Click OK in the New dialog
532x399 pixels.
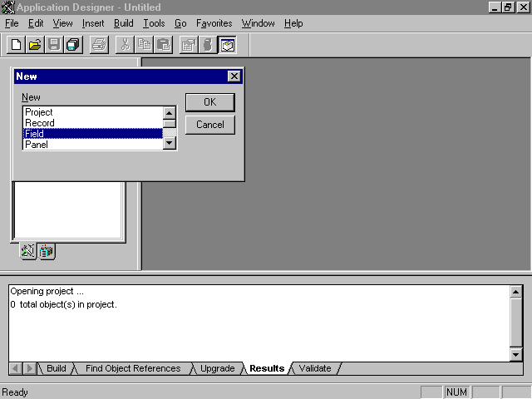coord(210,102)
